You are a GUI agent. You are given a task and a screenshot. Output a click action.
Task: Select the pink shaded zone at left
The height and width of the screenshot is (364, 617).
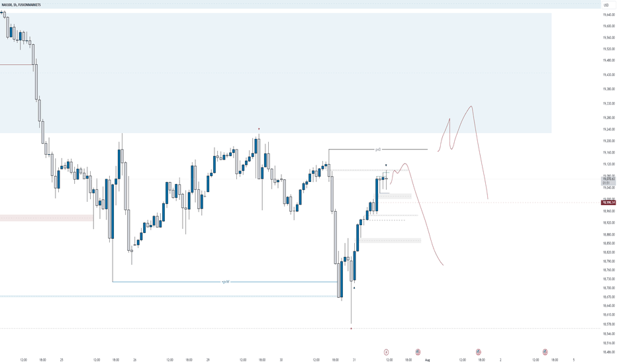tap(46, 218)
